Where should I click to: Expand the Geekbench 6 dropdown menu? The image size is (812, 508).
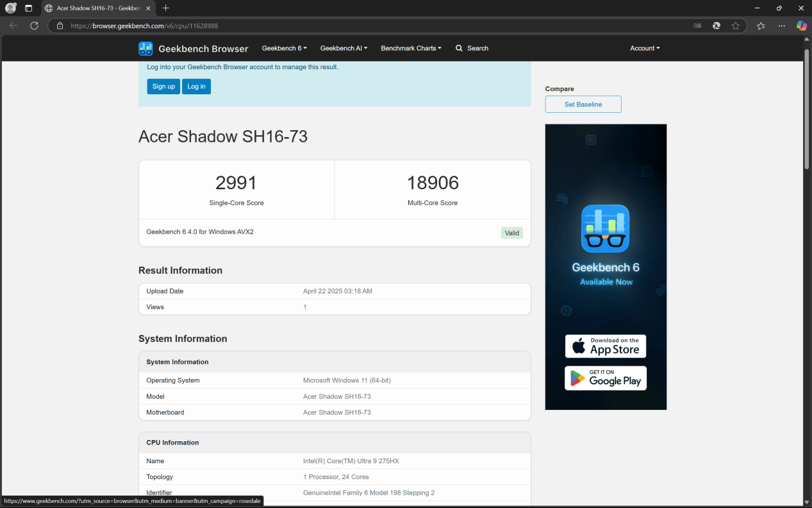pyautogui.click(x=284, y=48)
